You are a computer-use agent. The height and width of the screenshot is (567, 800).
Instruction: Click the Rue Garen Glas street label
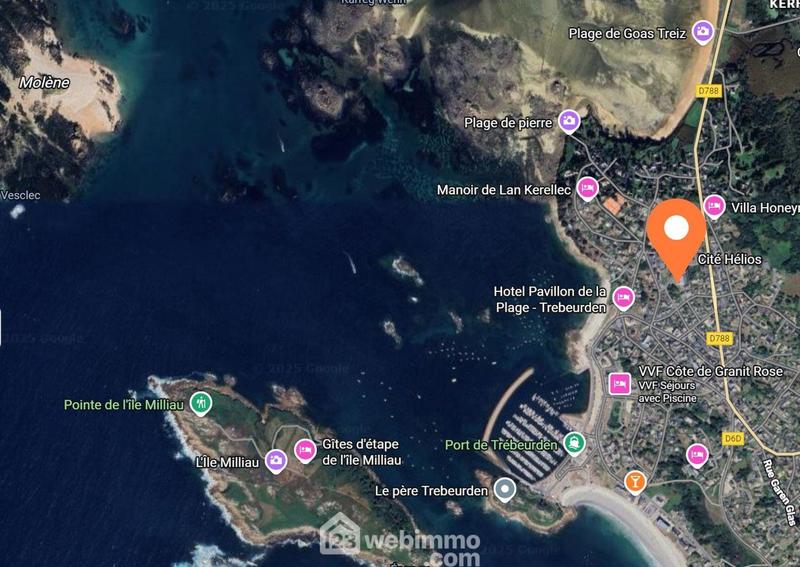[x=780, y=492]
